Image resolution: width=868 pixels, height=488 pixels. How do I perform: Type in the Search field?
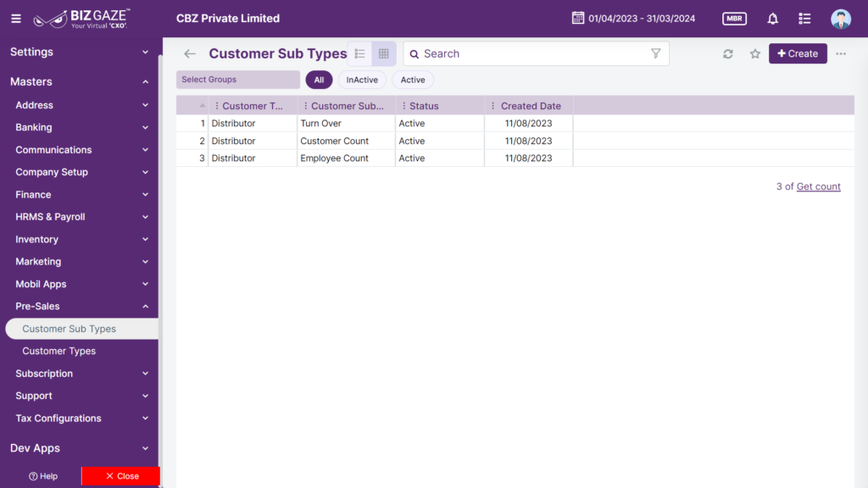[534, 53]
